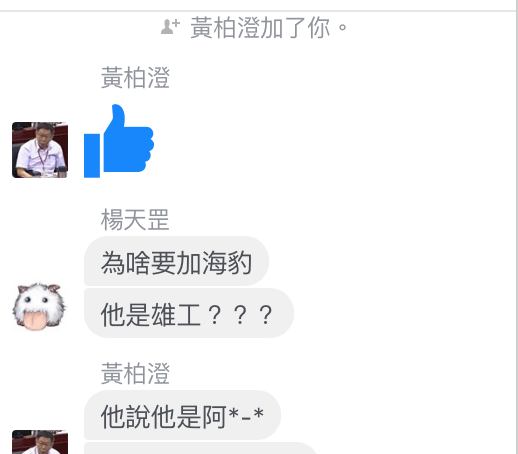The height and width of the screenshot is (454, 518).
Task: Click the words 雄工 in 楊天罡's second message
Action: (176, 315)
